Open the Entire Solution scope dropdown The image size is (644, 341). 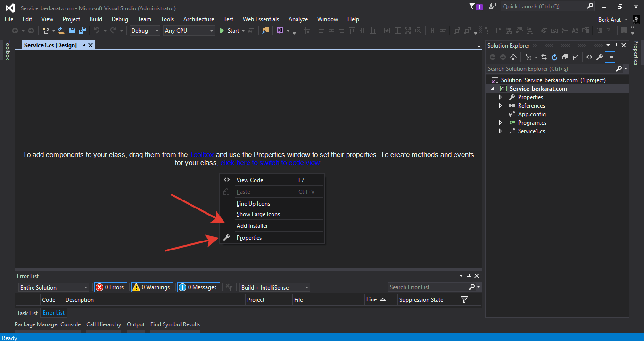pos(54,287)
